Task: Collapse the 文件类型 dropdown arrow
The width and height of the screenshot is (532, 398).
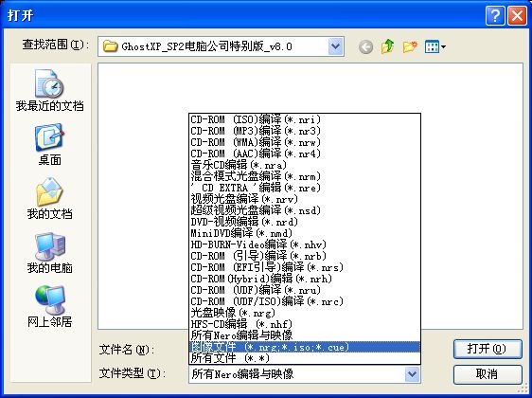Action: [412, 374]
